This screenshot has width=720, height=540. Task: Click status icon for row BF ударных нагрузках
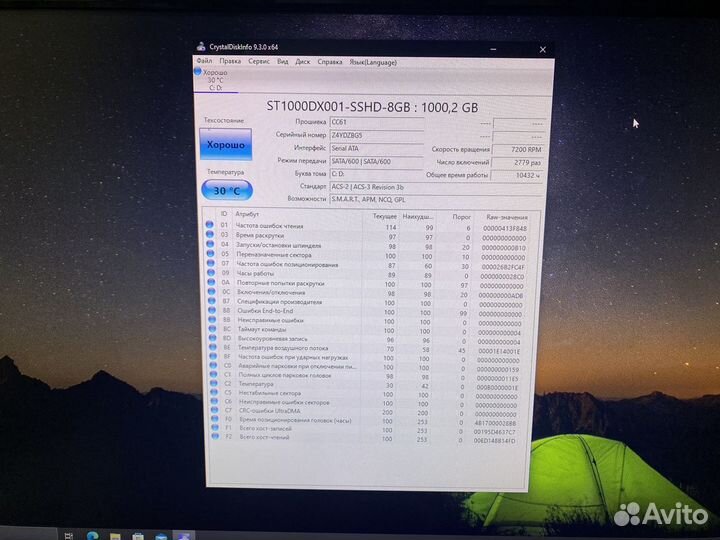(213, 356)
